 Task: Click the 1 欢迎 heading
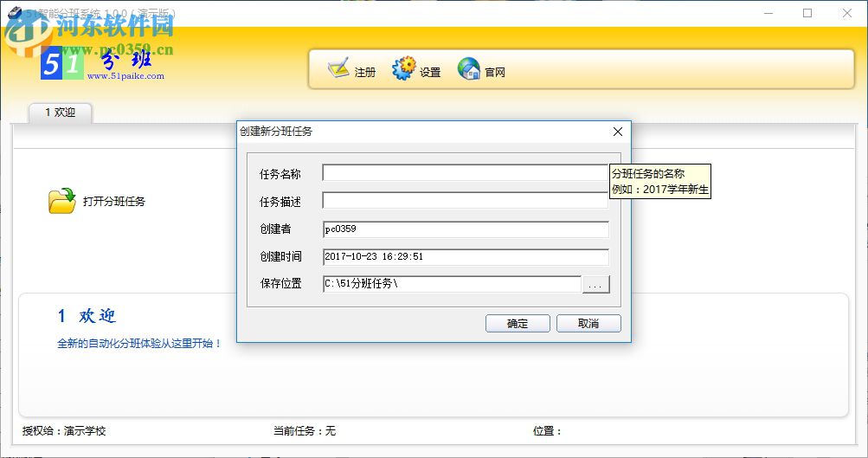[x=87, y=316]
